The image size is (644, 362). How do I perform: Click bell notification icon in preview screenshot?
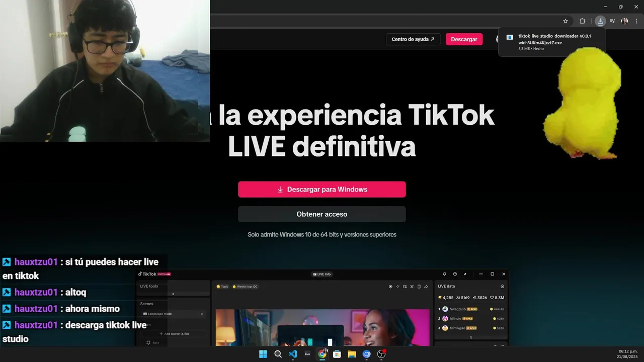pos(444,274)
